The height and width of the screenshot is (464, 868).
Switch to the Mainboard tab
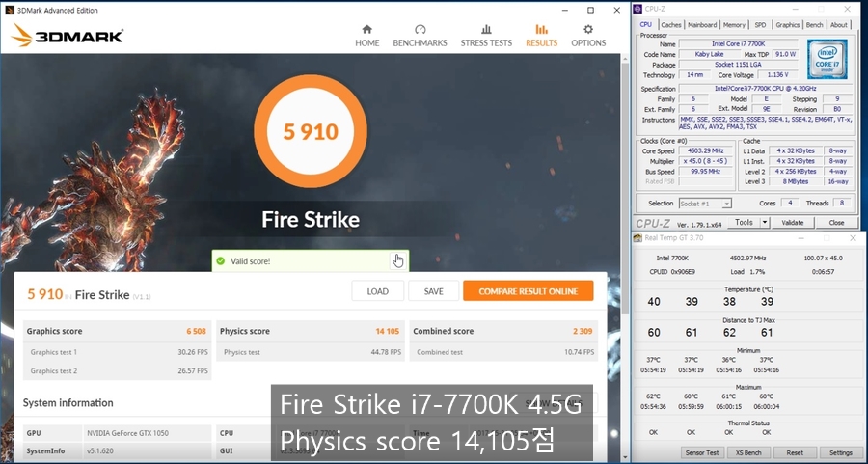(x=702, y=25)
